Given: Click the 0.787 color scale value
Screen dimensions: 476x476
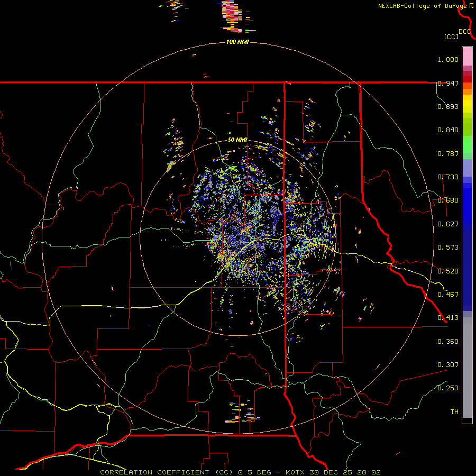Looking at the screenshot, I should pyautogui.click(x=448, y=153).
